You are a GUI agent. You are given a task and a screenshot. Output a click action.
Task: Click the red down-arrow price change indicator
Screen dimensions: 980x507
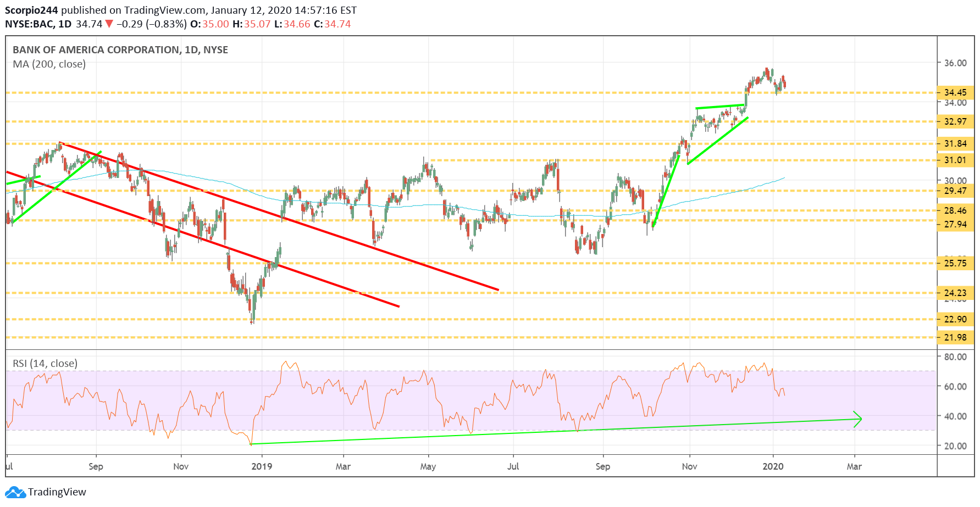[x=109, y=24]
